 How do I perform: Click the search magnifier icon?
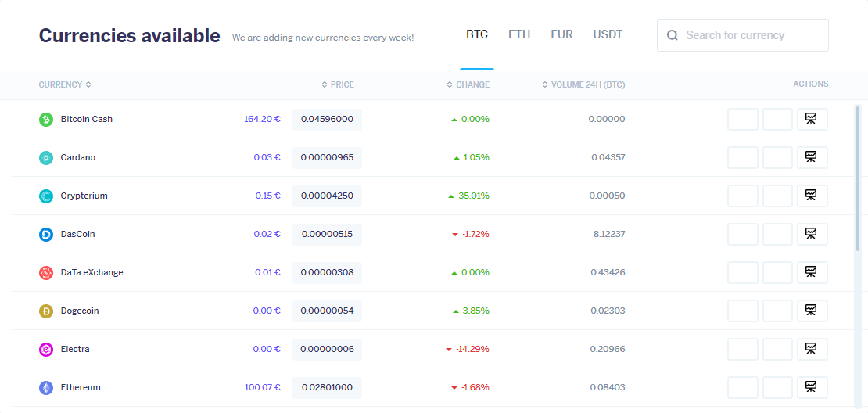pyautogui.click(x=672, y=35)
